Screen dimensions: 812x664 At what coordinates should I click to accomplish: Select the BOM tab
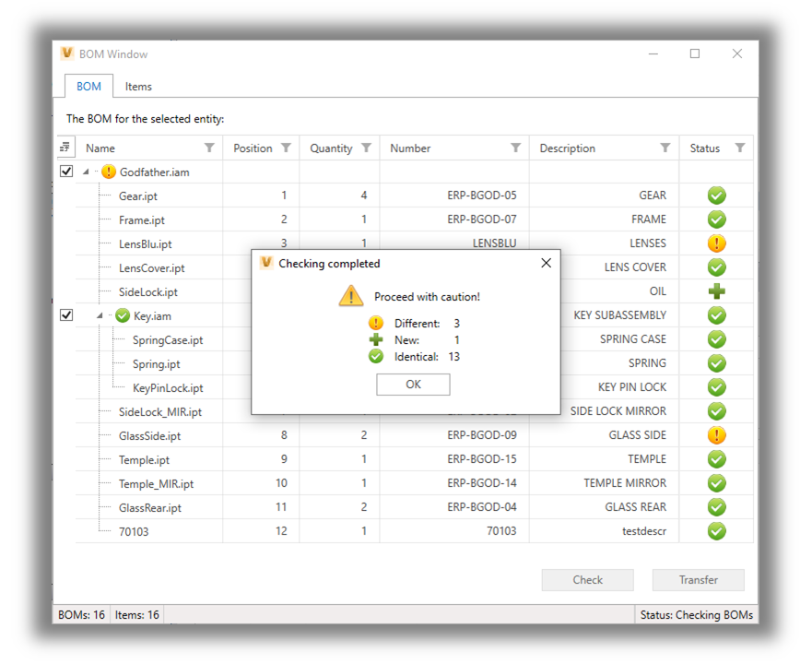88,86
